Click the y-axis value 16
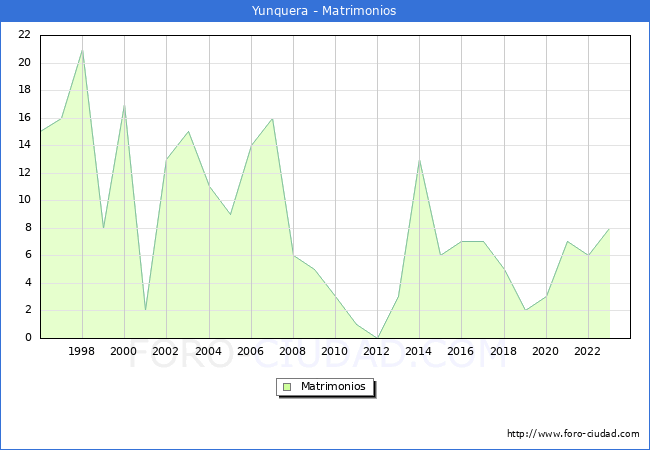The image size is (650, 450). point(24,118)
